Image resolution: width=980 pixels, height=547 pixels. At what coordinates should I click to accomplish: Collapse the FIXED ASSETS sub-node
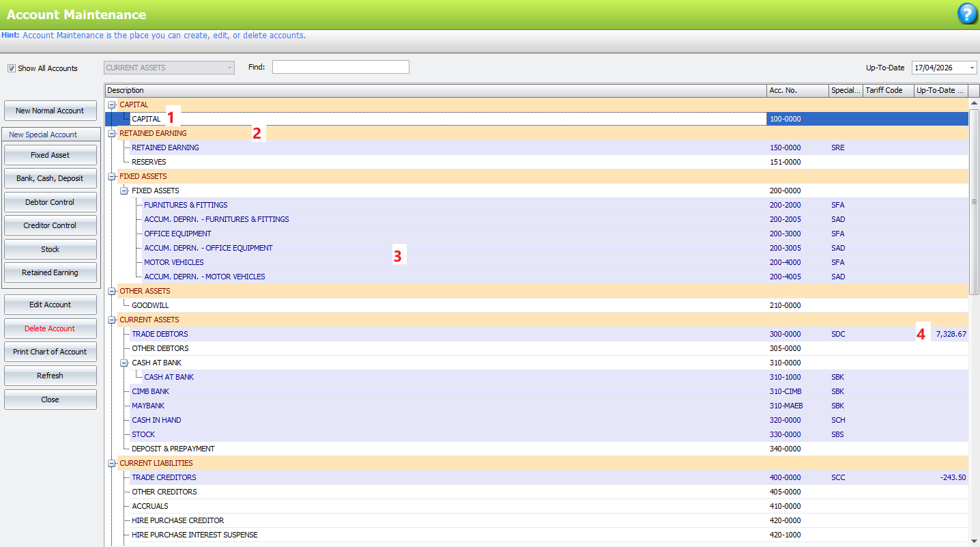click(x=124, y=191)
